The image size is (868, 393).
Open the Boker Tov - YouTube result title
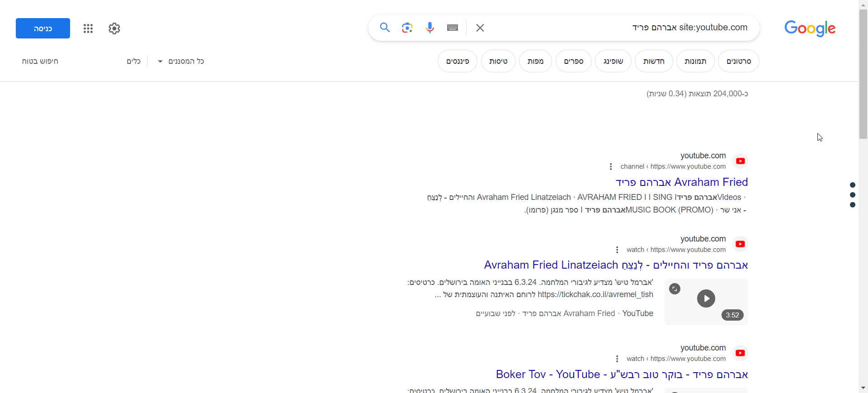click(622, 374)
